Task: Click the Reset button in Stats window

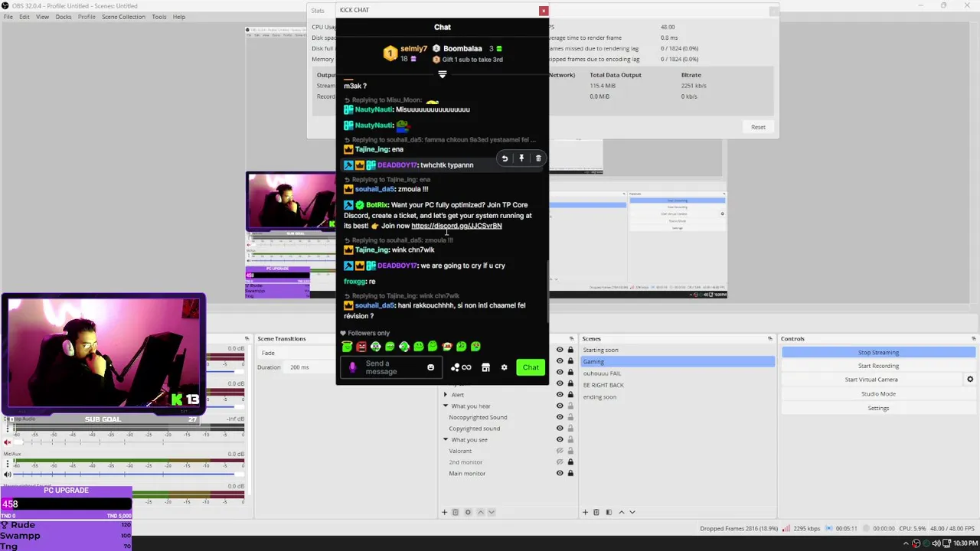Action: tap(758, 127)
